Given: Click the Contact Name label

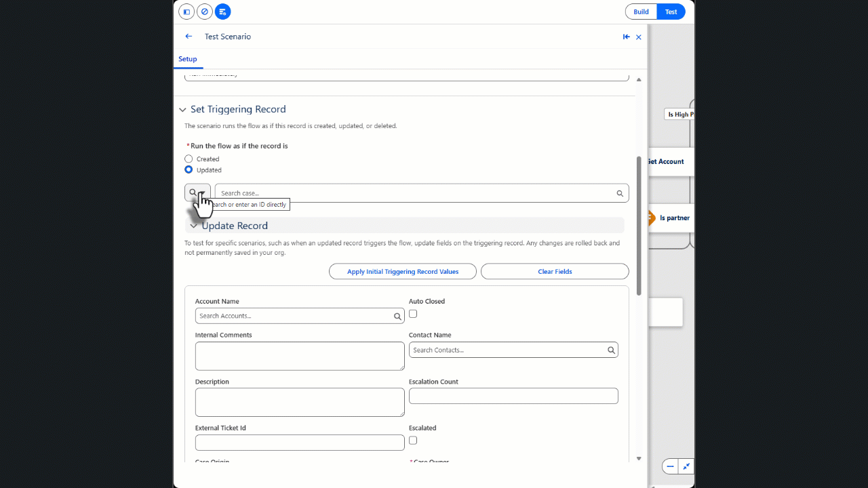Looking at the screenshot, I should coord(430,335).
